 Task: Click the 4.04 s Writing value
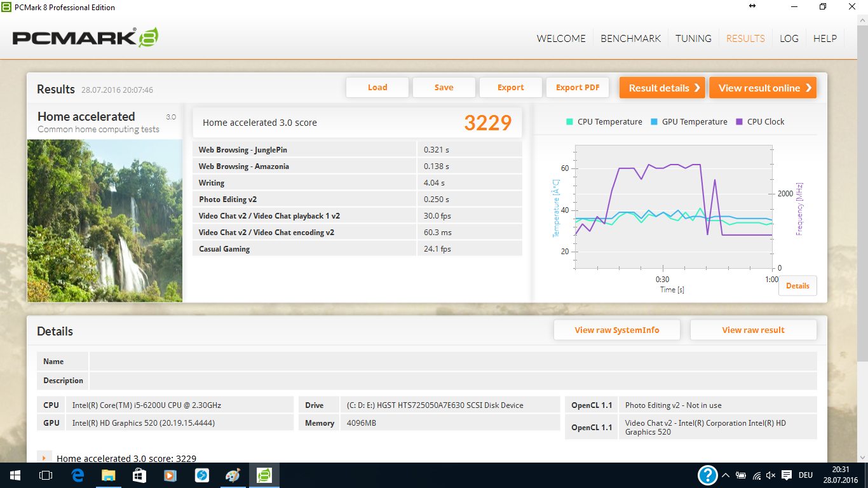[x=434, y=183]
